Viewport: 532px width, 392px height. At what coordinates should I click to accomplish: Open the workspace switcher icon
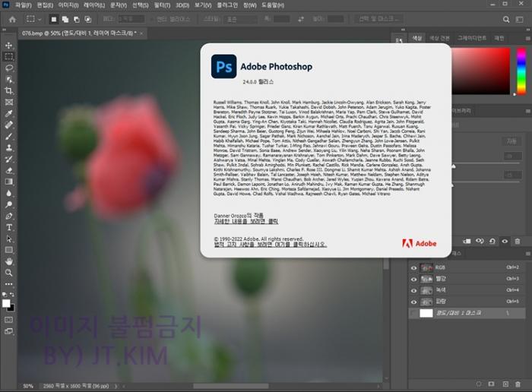coord(519,19)
